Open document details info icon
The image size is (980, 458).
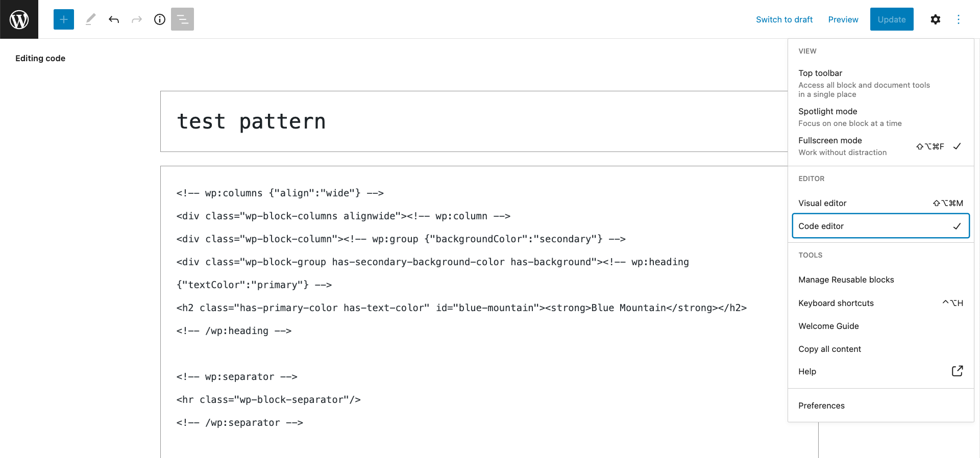click(160, 19)
